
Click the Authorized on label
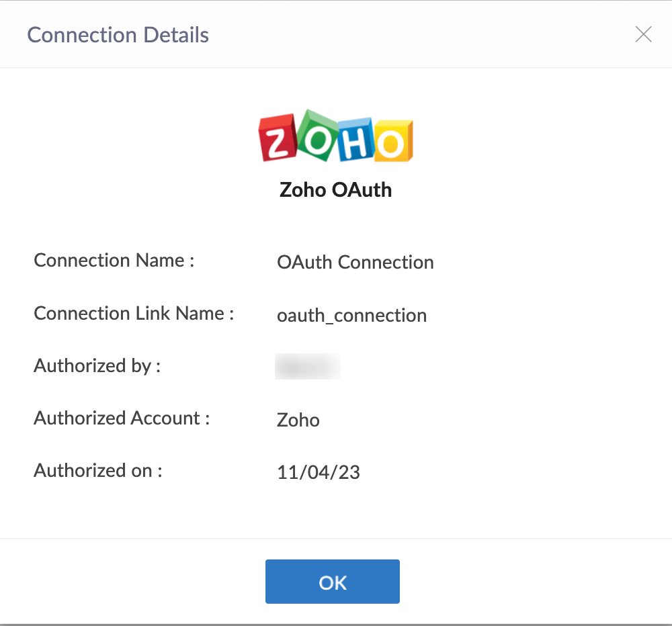coord(98,470)
